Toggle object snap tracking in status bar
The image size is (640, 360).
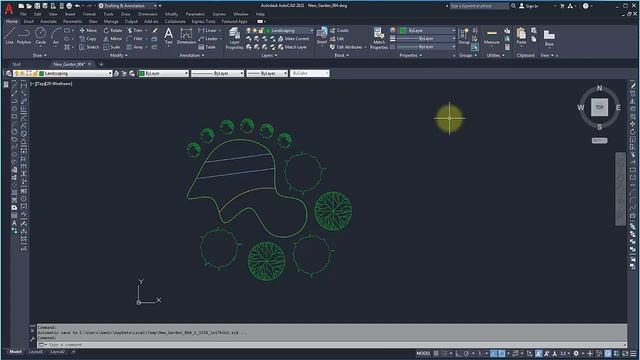[493, 353]
